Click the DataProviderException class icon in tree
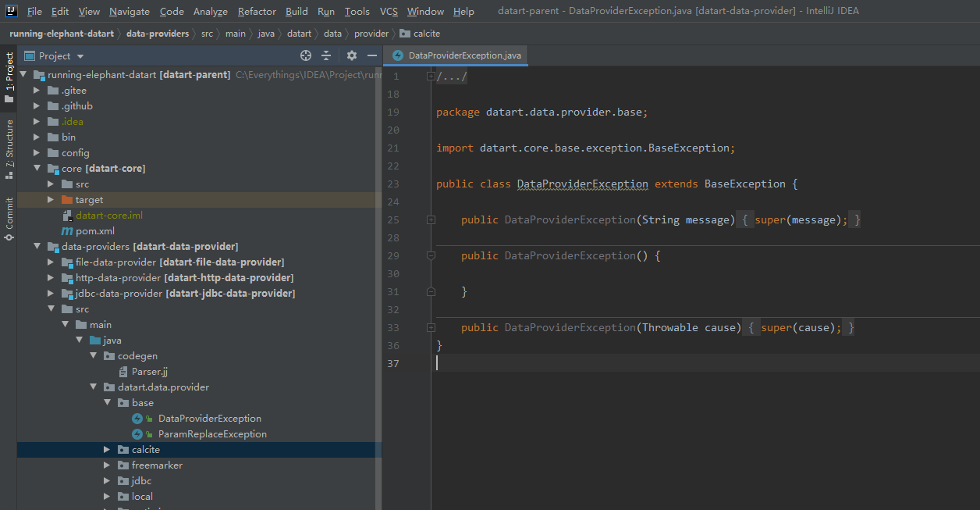 (137, 419)
